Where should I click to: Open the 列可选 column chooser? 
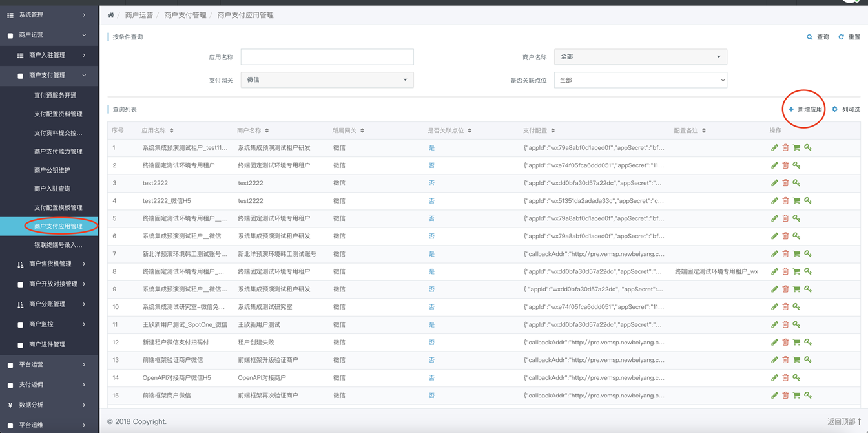pyautogui.click(x=846, y=110)
